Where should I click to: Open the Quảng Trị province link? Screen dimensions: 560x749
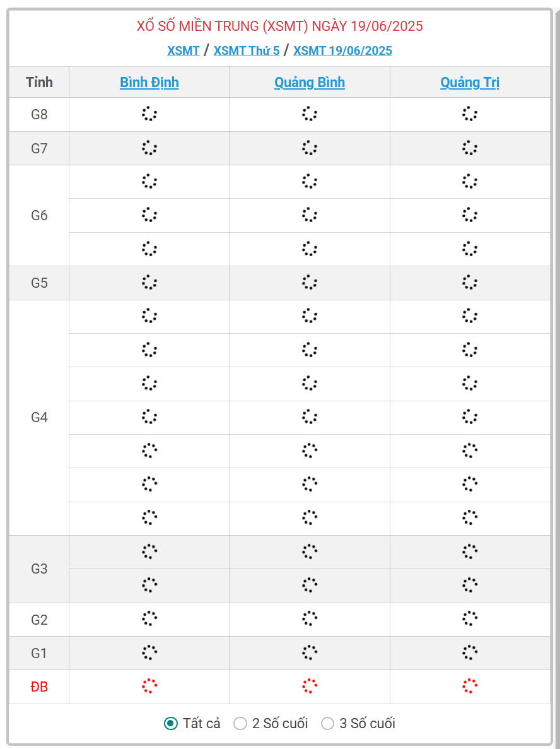tap(470, 82)
